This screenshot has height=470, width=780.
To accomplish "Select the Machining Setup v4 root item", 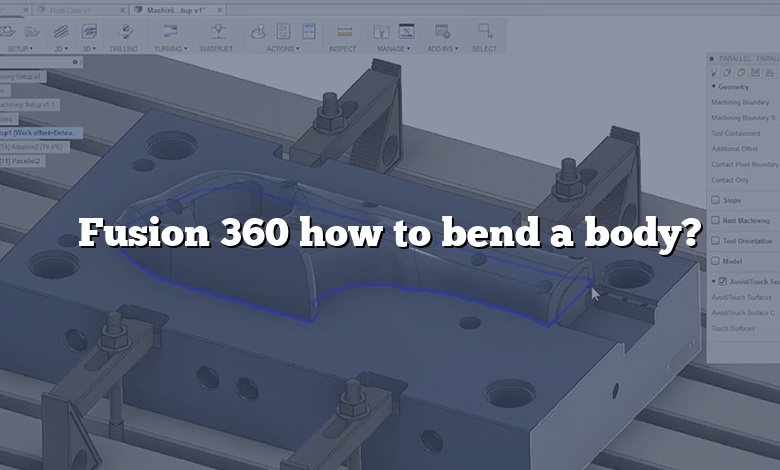I will point(21,77).
